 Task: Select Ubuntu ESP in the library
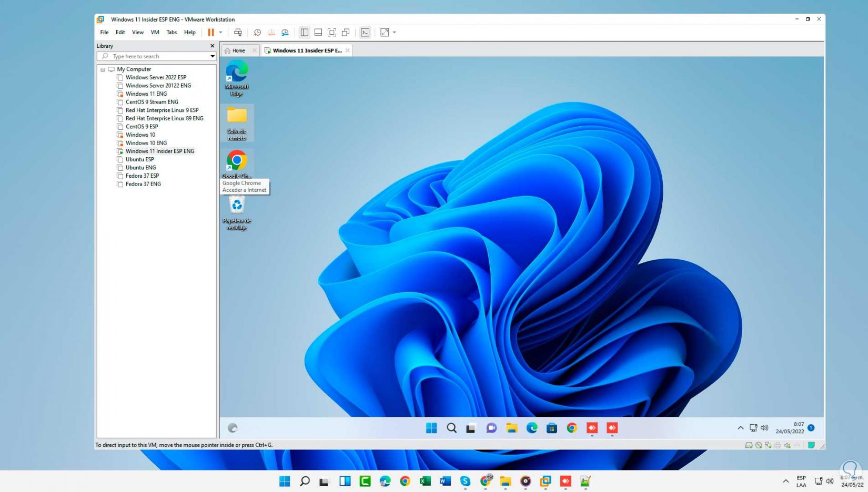pos(139,159)
